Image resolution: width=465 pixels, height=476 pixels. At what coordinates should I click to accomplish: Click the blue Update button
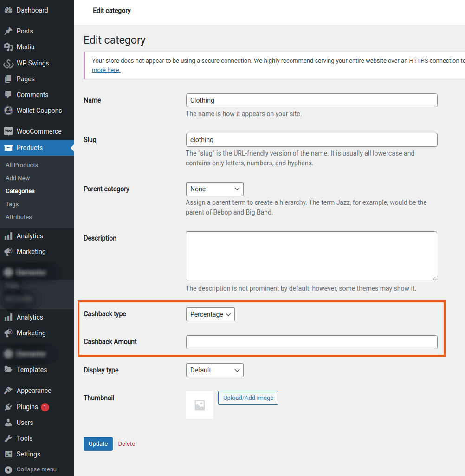(98, 444)
